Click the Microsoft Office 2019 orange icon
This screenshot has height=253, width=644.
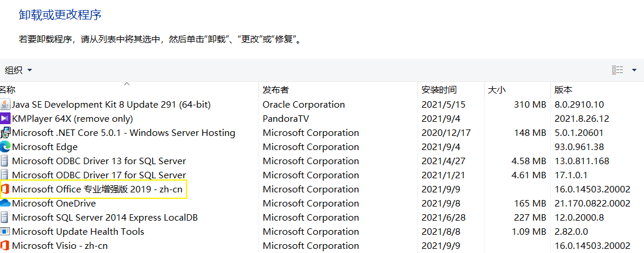[5, 189]
